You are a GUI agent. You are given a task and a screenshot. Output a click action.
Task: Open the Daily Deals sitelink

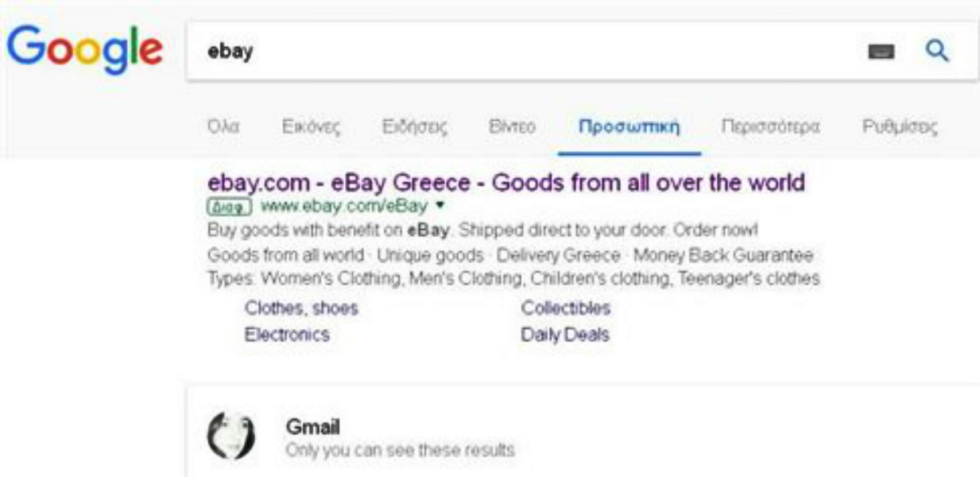coord(565,335)
